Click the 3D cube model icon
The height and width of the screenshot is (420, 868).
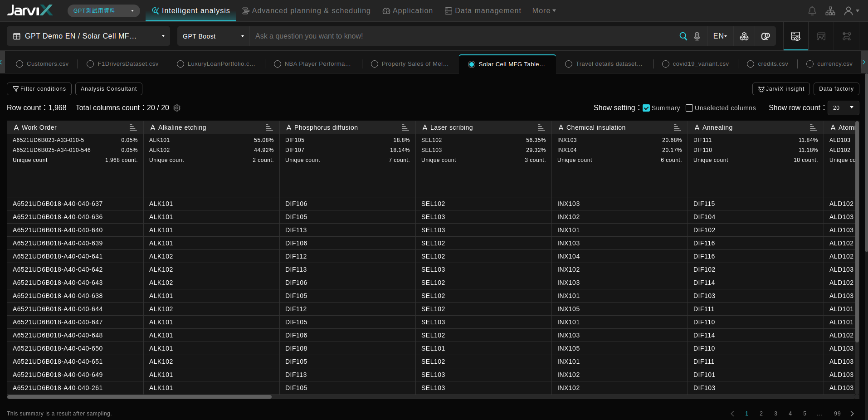click(744, 36)
